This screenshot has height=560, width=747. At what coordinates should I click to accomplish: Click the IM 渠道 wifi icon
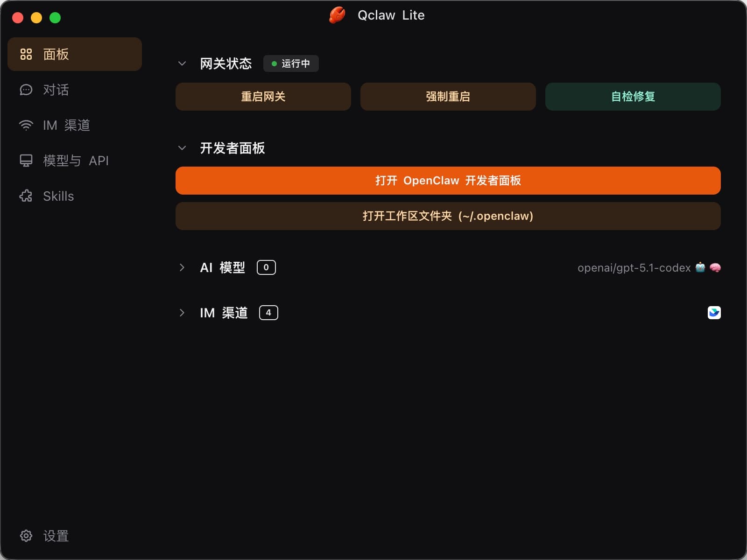[x=26, y=125]
